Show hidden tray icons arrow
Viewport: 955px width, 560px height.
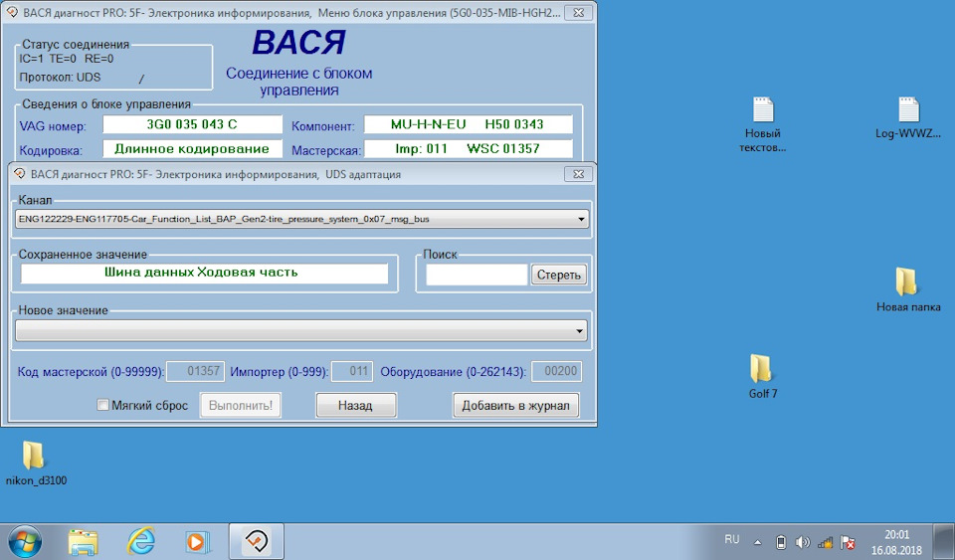click(x=758, y=542)
